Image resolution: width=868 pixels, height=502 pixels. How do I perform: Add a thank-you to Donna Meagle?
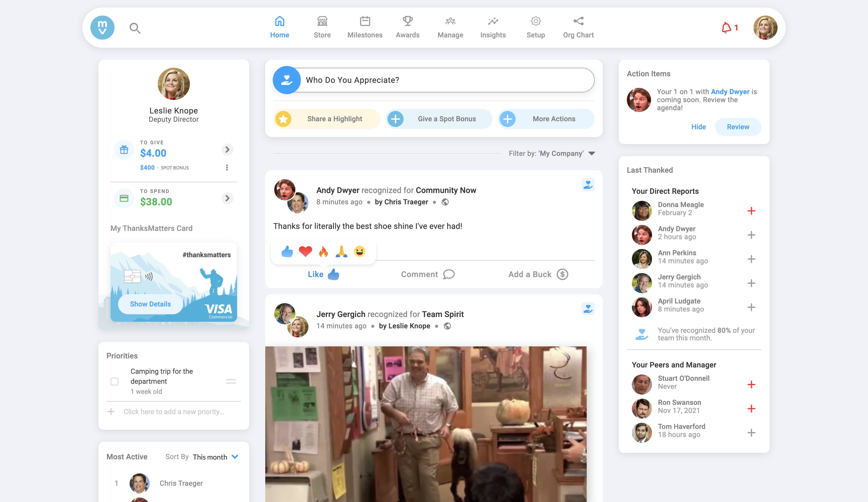click(752, 210)
